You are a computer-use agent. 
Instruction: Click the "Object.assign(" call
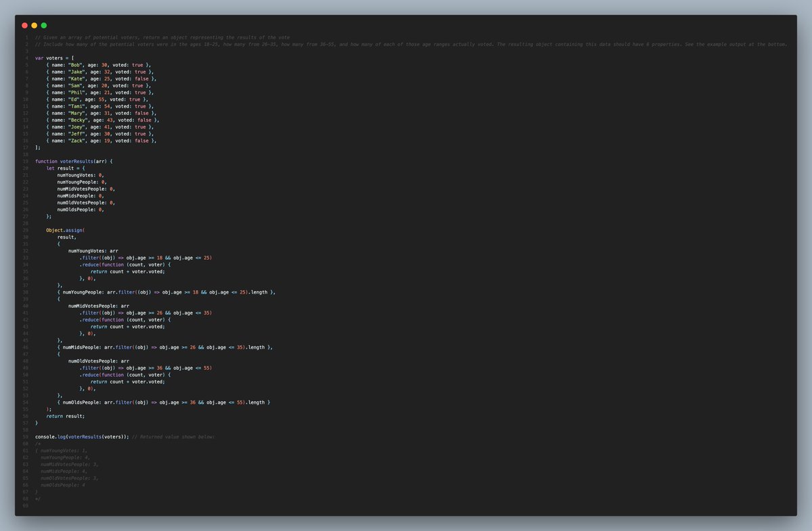coord(65,230)
